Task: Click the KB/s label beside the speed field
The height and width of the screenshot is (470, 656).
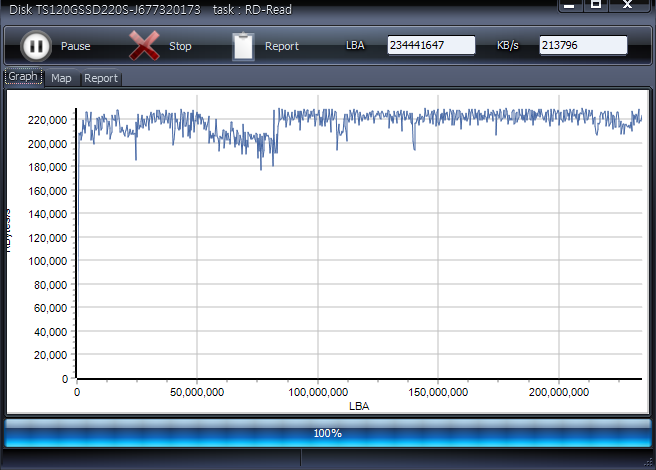Action: (510, 46)
